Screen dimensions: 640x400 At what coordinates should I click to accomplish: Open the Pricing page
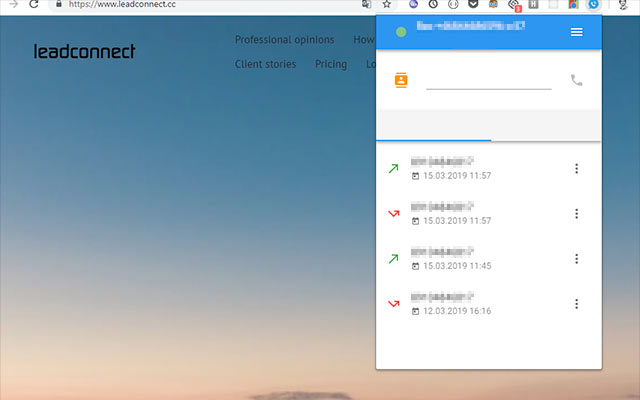pyautogui.click(x=331, y=64)
